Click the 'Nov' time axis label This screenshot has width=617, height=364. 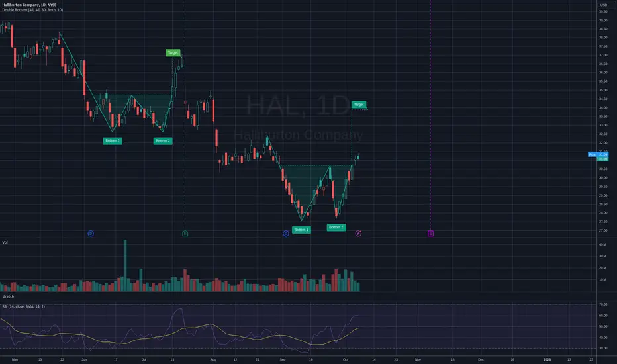point(418,359)
